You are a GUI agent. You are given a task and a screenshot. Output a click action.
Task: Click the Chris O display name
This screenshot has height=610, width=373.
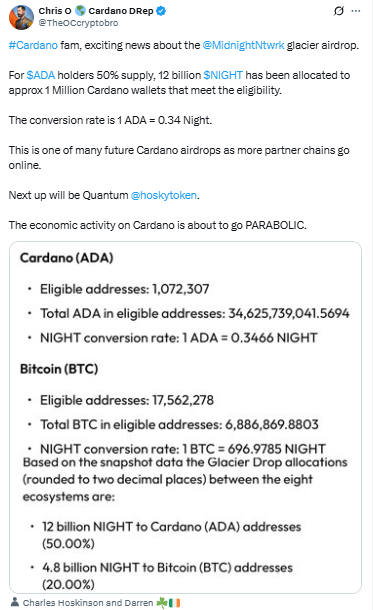click(x=55, y=11)
